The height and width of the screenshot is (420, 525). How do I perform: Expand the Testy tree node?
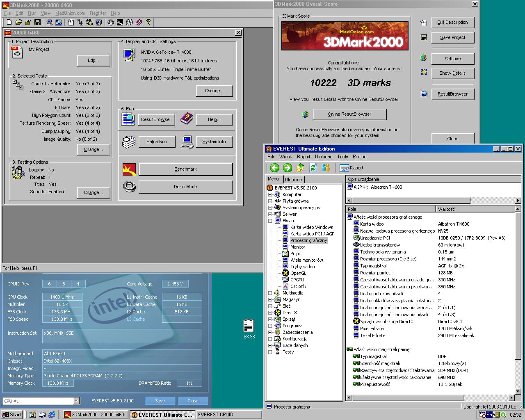point(270,352)
